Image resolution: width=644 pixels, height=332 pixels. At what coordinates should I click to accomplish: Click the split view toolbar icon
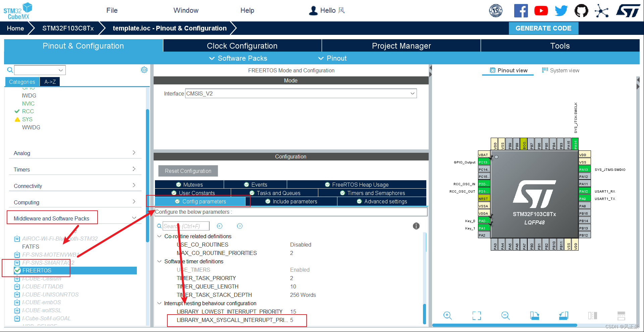point(593,316)
